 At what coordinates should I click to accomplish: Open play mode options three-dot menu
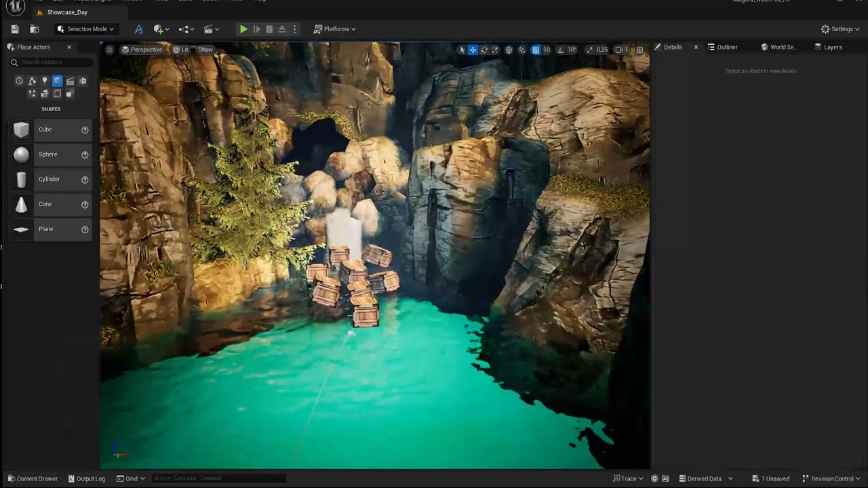tap(294, 29)
